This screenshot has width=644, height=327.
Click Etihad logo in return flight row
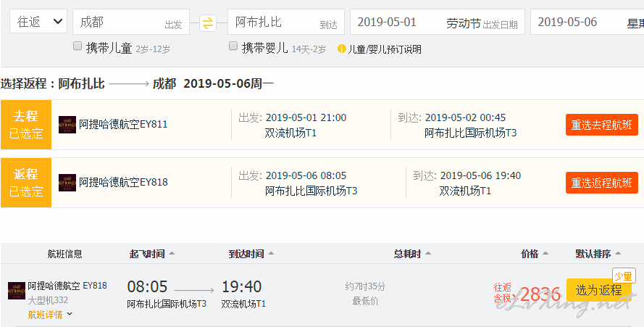click(67, 183)
